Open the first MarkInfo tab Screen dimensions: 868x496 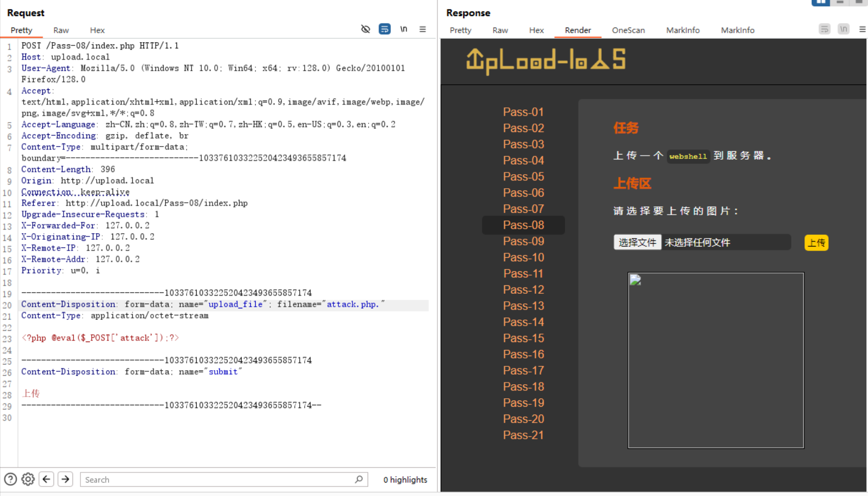tap(683, 30)
